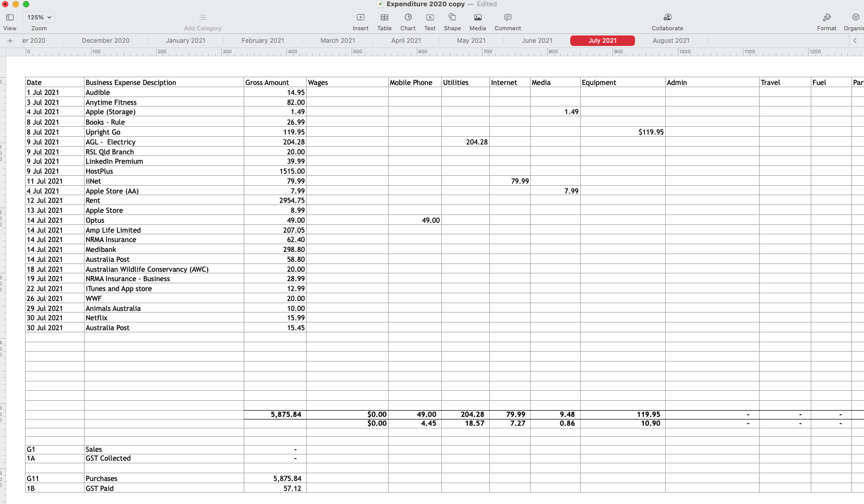Select the 26 Jul 2021 date cell

pos(55,298)
